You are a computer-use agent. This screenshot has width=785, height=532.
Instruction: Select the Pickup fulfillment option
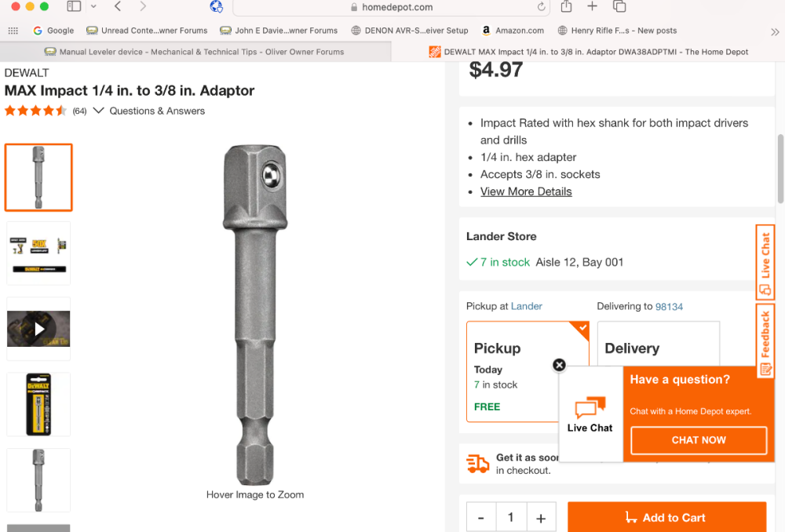click(x=528, y=371)
